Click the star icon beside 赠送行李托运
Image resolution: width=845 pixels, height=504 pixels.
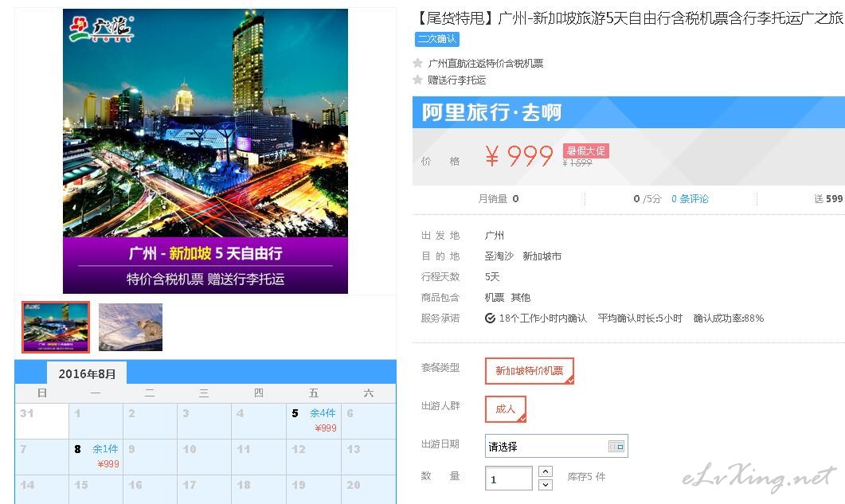(x=417, y=80)
